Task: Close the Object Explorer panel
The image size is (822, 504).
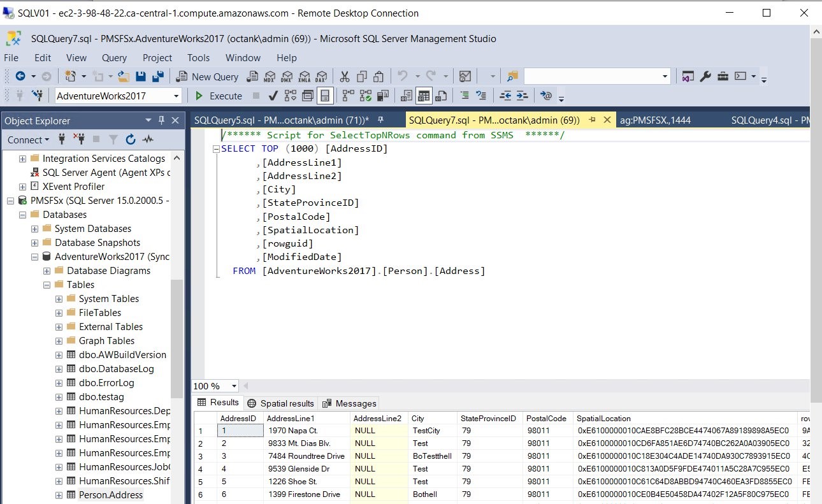Action: [x=175, y=120]
